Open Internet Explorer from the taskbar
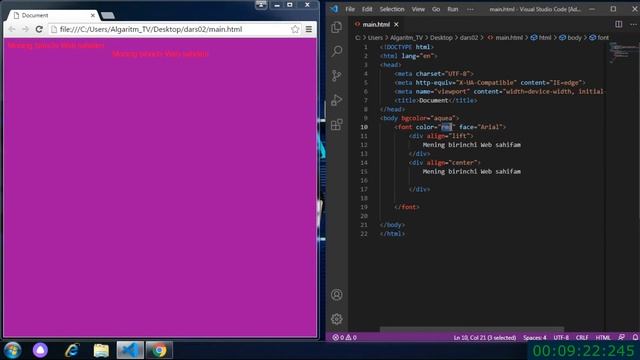The image size is (640, 360). tap(71, 350)
